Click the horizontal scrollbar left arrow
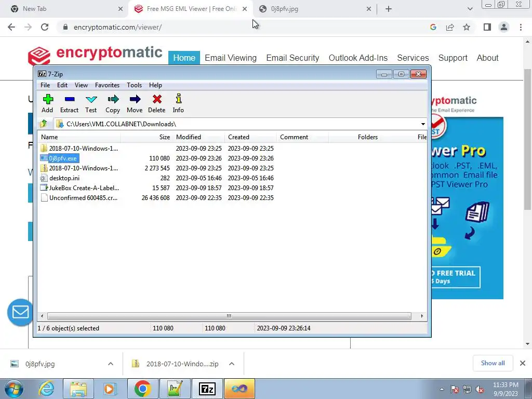The image size is (532, 399). tap(42, 316)
